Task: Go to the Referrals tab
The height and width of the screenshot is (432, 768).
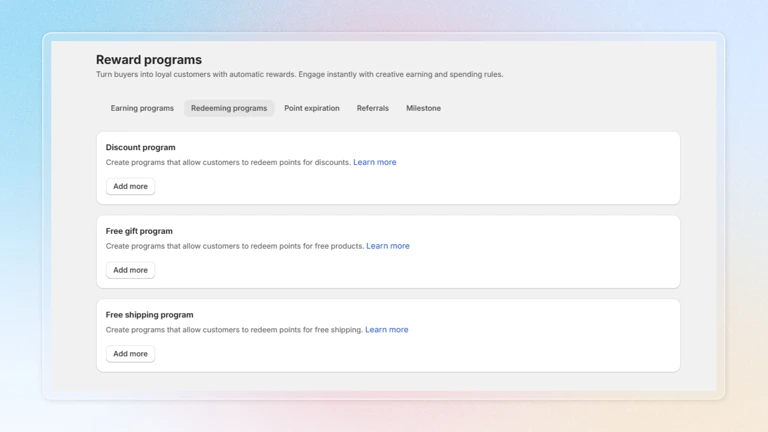Action: coord(372,108)
